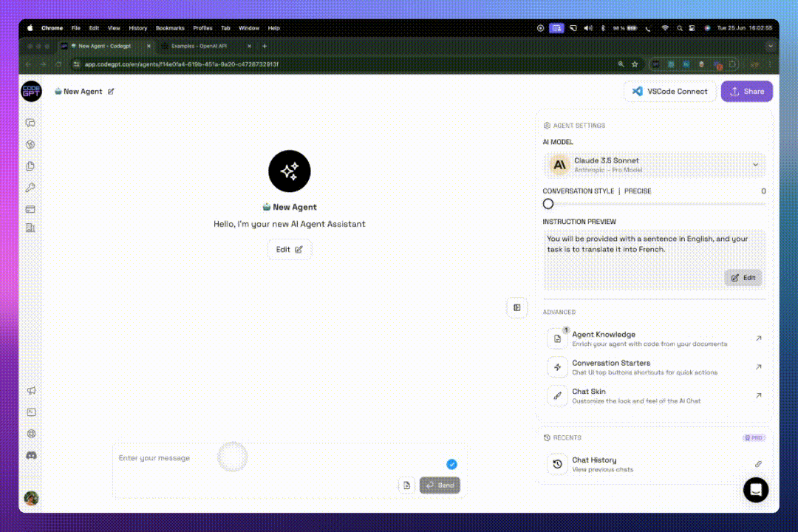Open the documents icon in the sidebar
Image resolution: width=798 pixels, height=532 pixels.
[x=30, y=166]
